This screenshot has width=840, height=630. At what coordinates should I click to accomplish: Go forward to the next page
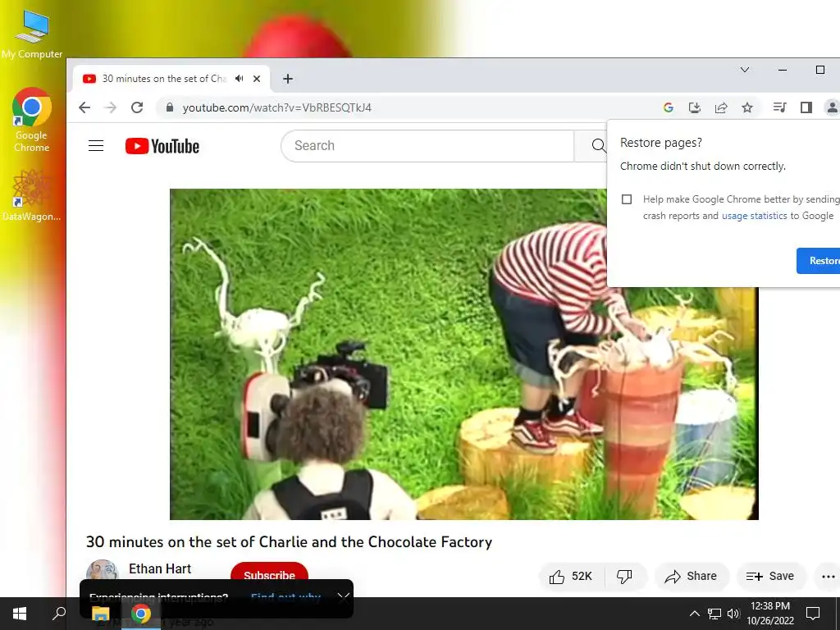pos(111,107)
